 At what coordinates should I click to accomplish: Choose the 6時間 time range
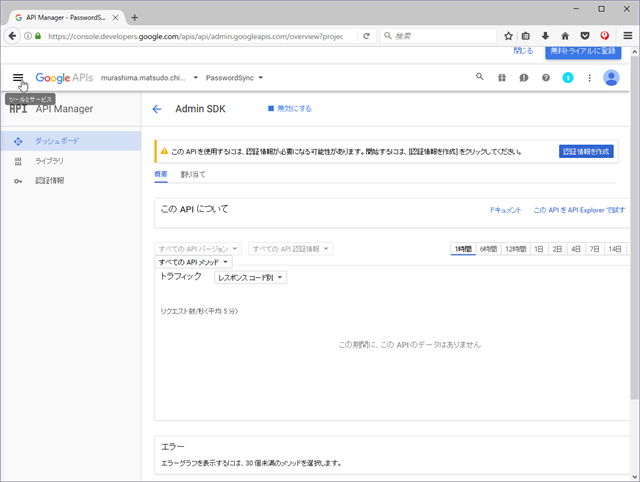click(x=488, y=249)
